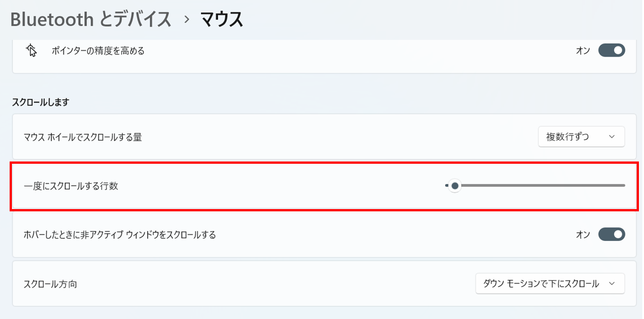Open the 複数行ずつ scroll amount dropdown
Screen dimensions: 644x319
tap(581, 137)
